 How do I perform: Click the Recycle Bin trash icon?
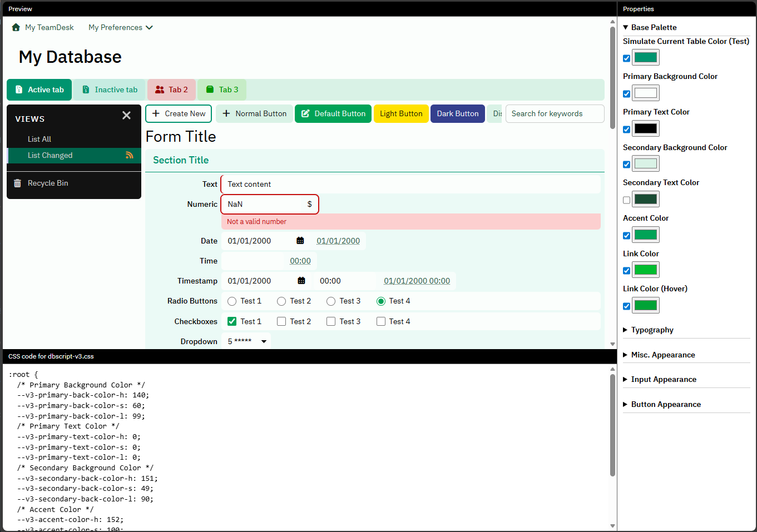[17, 183]
